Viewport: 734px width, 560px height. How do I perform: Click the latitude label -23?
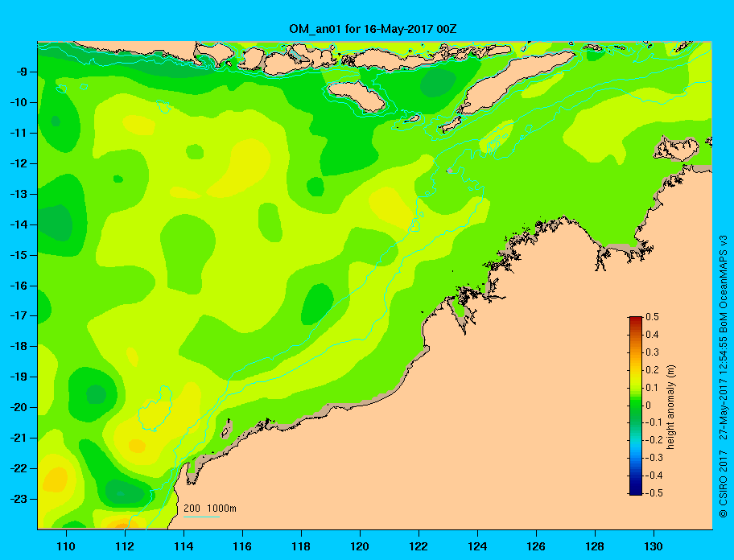pyautogui.click(x=18, y=499)
